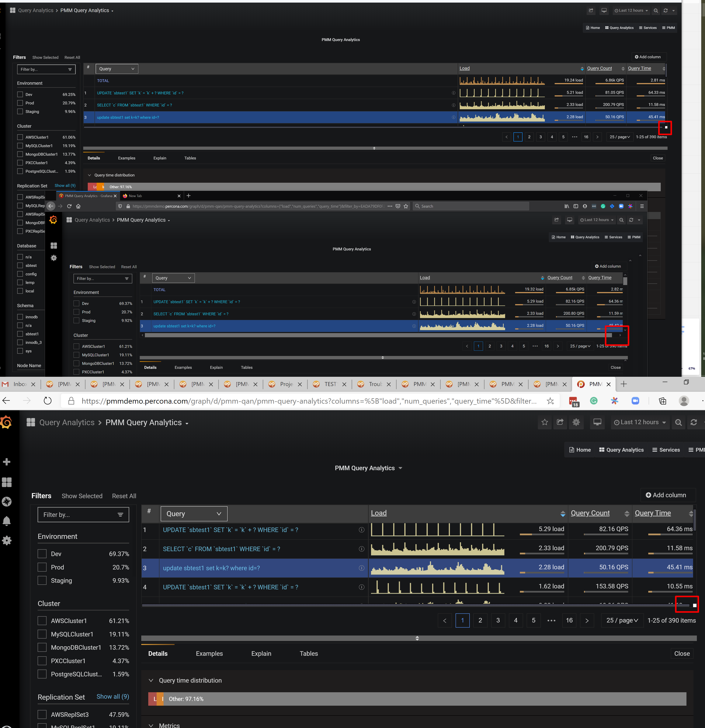Open the Explain tab in bottom details

[x=261, y=653]
